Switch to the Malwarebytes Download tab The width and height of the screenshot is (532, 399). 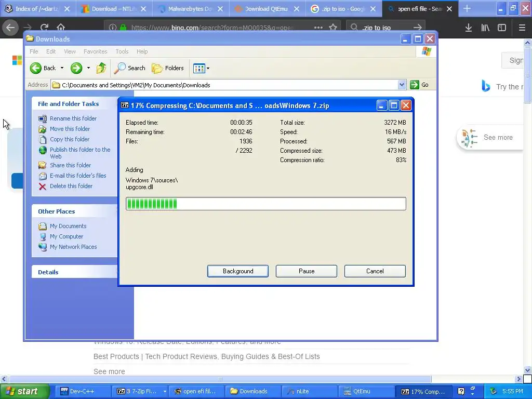[x=190, y=9]
